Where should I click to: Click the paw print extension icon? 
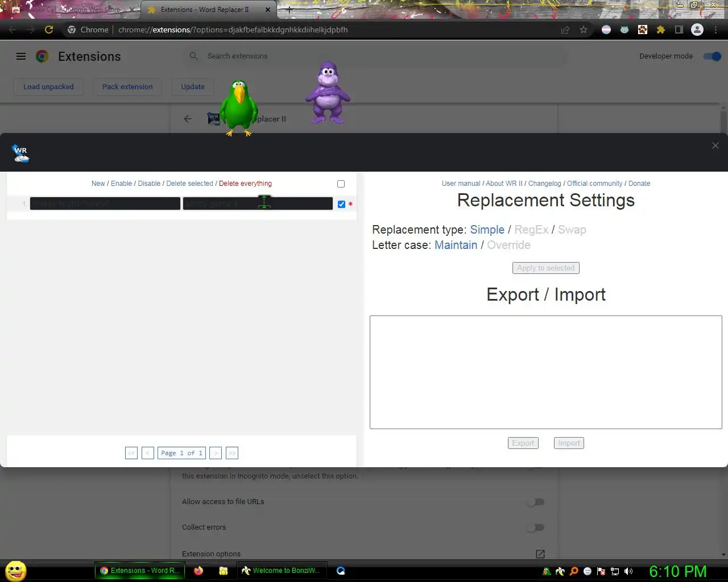coord(643,30)
